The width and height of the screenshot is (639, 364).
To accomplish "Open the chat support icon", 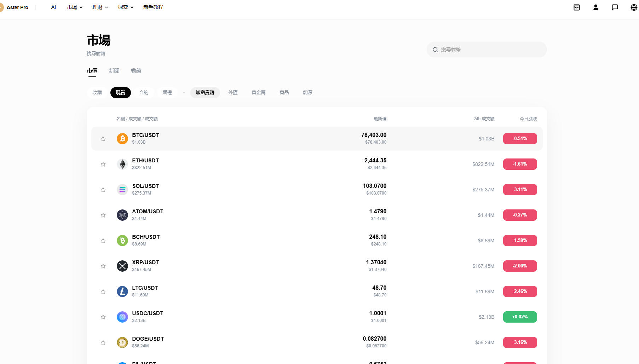I will (x=615, y=7).
